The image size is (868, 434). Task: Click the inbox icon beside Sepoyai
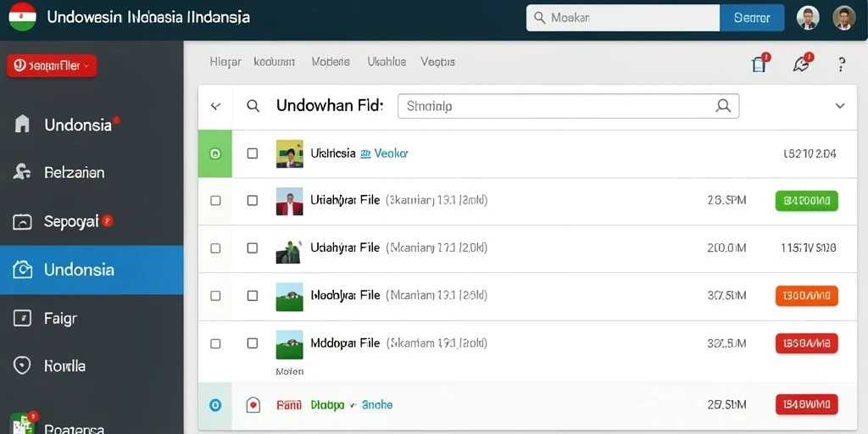point(22,222)
